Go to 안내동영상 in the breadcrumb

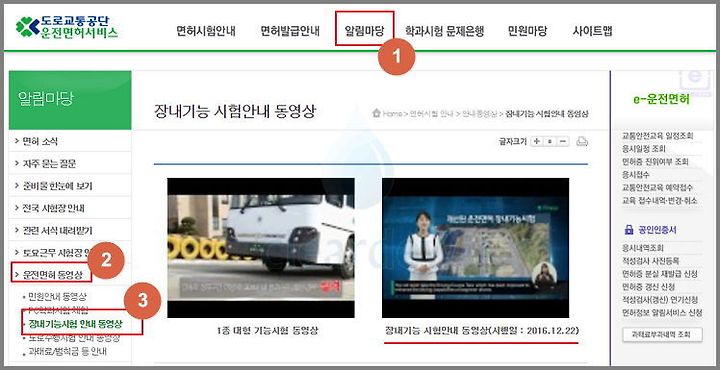pyautogui.click(x=479, y=114)
